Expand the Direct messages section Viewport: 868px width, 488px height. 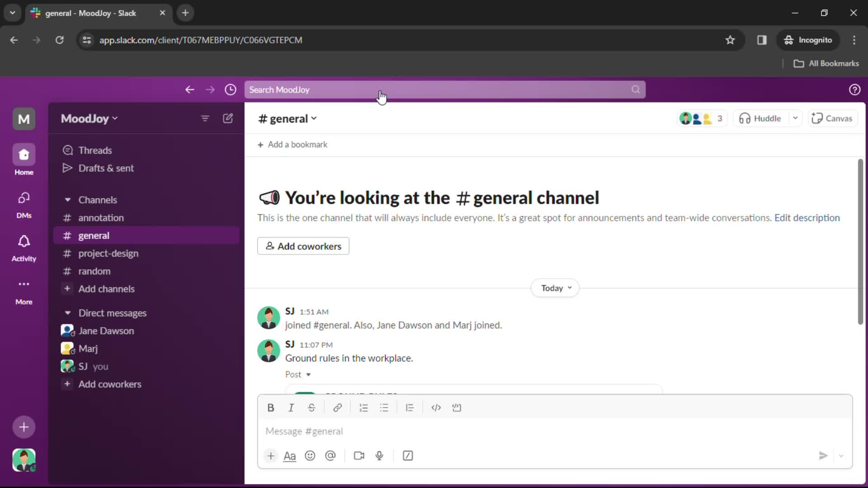pyautogui.click(x=67, y=312)
